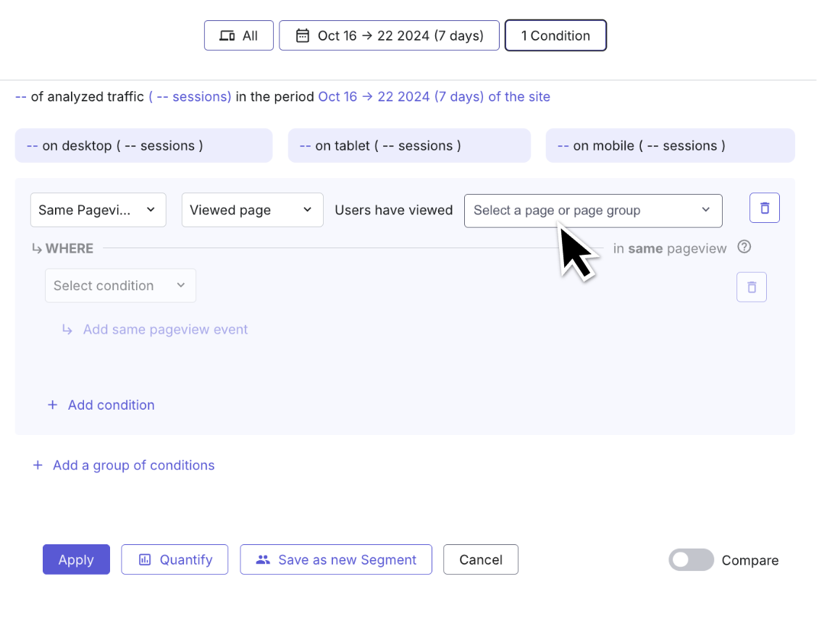Click the Apply button

click(x=76, y=559)
